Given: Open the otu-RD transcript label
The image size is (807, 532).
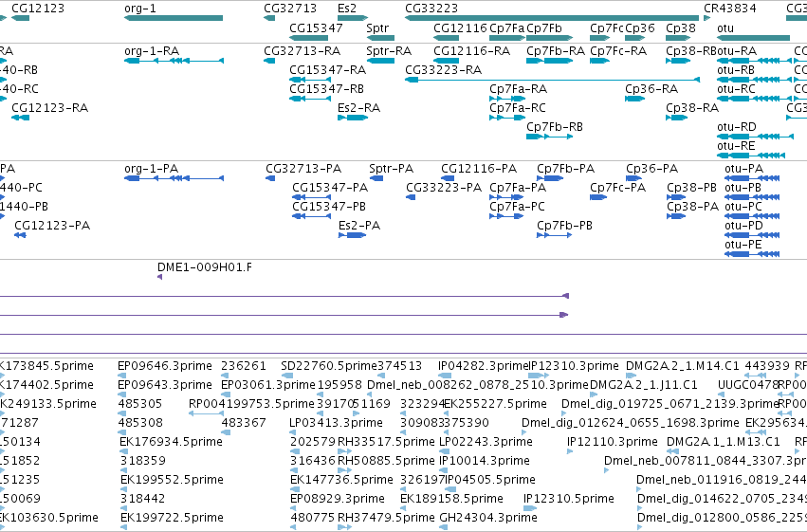Looking at the screenshot, I should (737, 127).
